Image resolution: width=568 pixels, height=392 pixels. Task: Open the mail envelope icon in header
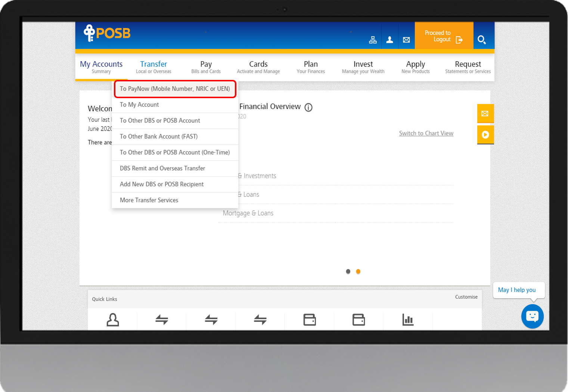406,40
